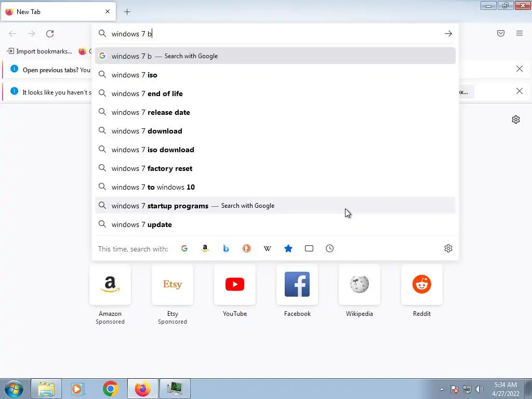Reload the current page
Screen dimensions: 532x399
coord(50,34)
